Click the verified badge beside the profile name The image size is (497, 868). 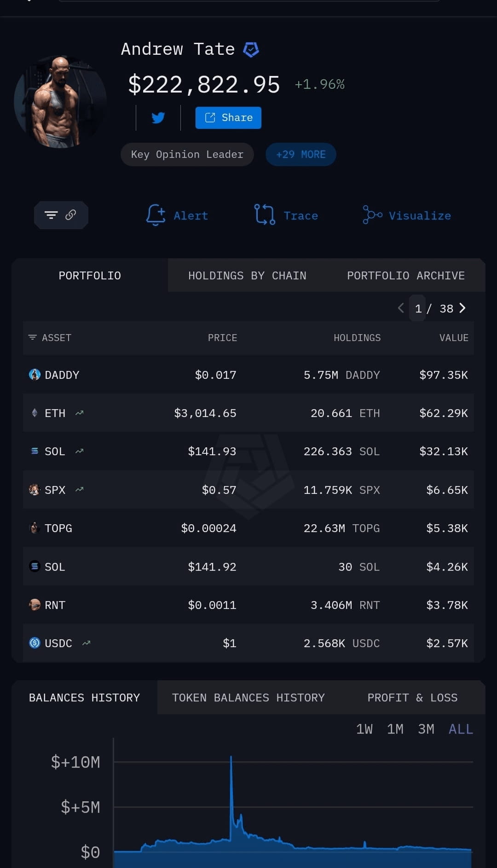251,49
